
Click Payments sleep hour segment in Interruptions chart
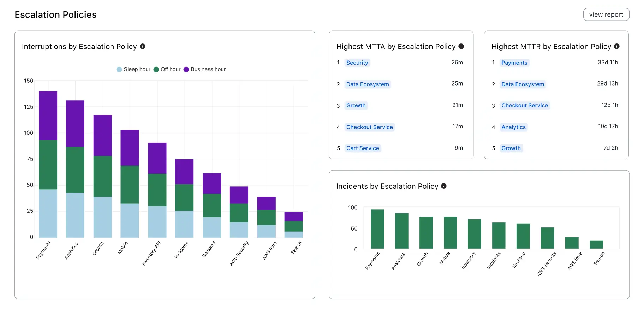[x=48, y=213]
